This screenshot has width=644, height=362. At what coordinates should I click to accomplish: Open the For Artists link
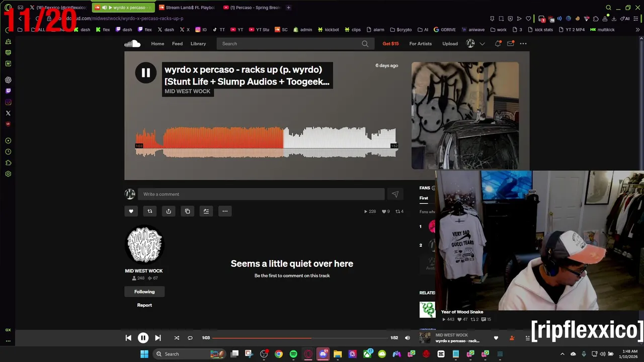coord(420,44)
